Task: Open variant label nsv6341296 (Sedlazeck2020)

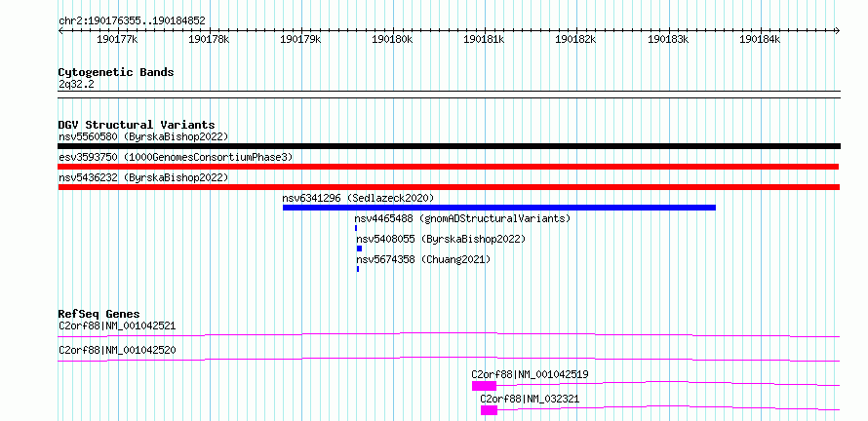Action: coord(358,198)
